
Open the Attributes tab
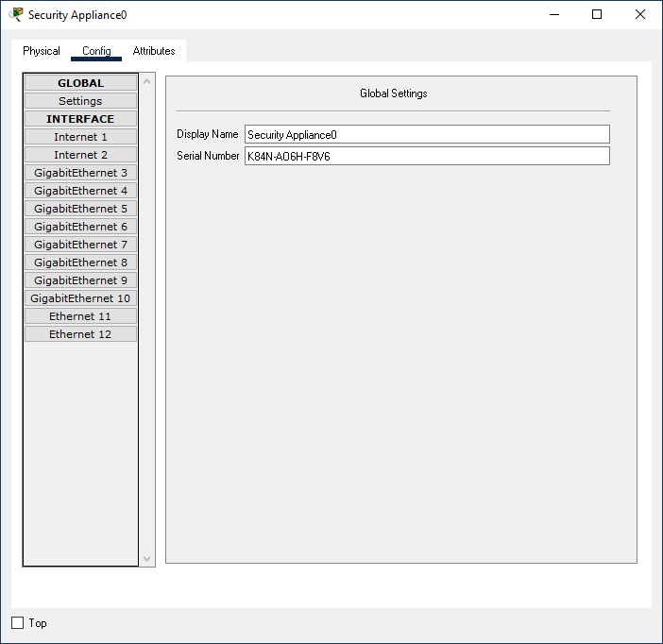154,51
